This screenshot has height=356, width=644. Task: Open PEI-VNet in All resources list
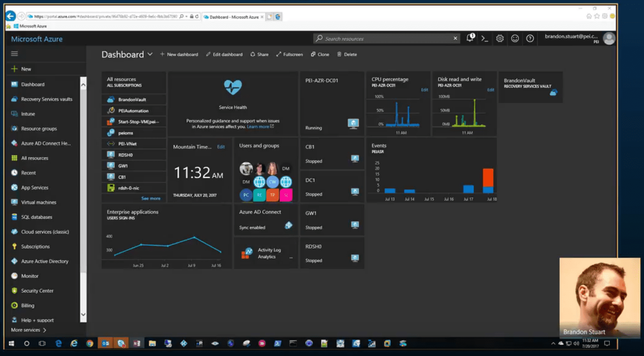(x=134, y=144)
